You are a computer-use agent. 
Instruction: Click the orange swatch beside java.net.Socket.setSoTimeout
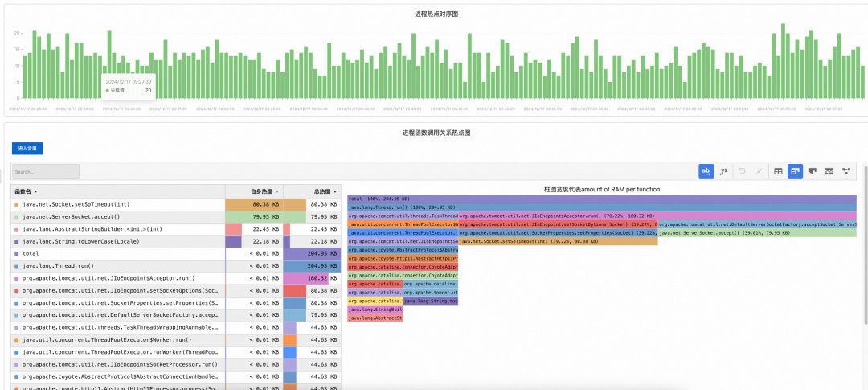coord(16,204)
